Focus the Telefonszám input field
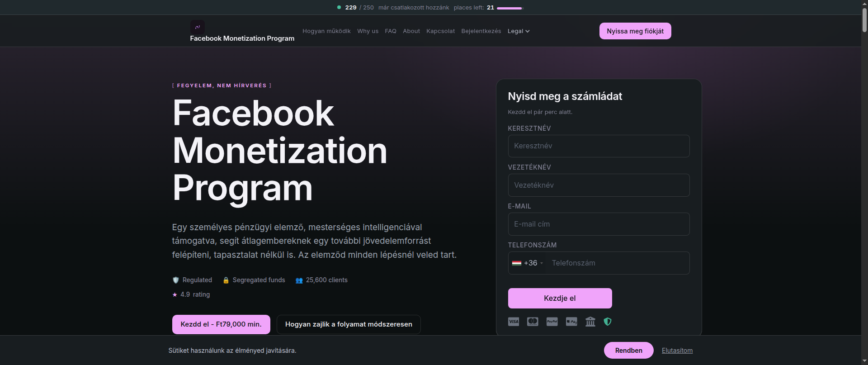The image size is (868, 365). point(617,263)
